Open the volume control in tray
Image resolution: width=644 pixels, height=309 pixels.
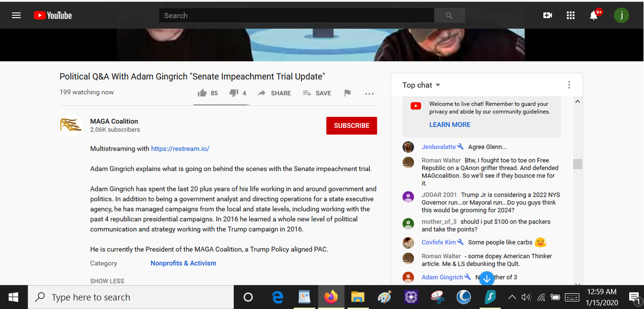pos(526,297)
